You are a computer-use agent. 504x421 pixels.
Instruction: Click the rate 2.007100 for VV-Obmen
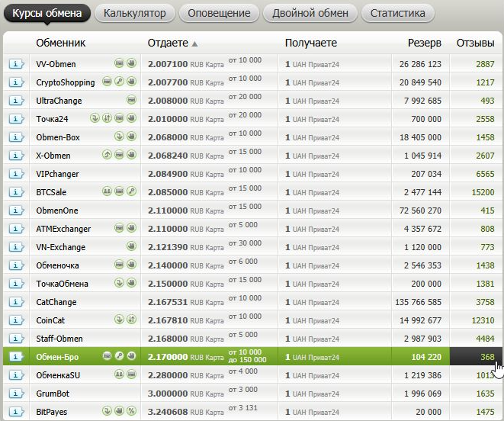pyautogui.click(x=168, y=64)
